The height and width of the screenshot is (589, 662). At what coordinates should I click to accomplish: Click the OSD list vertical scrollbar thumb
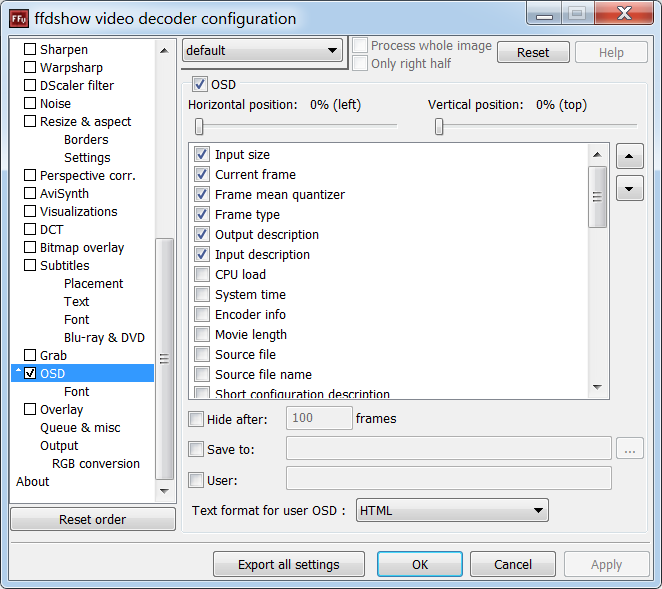pyautogui.click(x=597, y=197)
